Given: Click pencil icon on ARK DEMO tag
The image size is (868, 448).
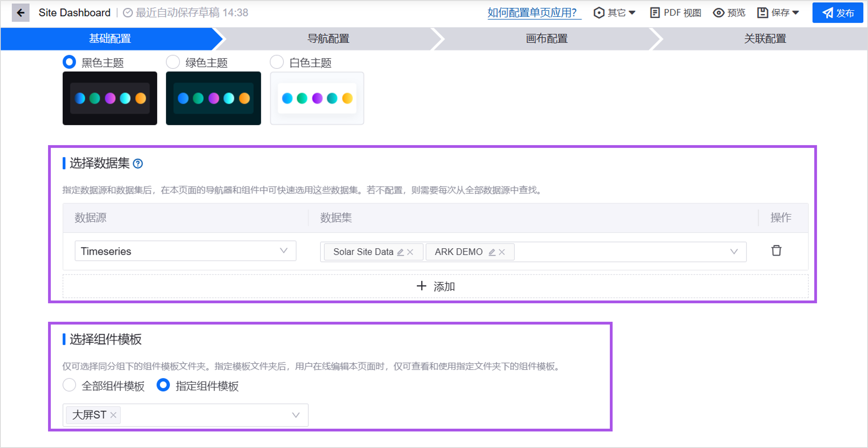Looking at the screenshot, I should pyautogui.click(x=492, y=252).
